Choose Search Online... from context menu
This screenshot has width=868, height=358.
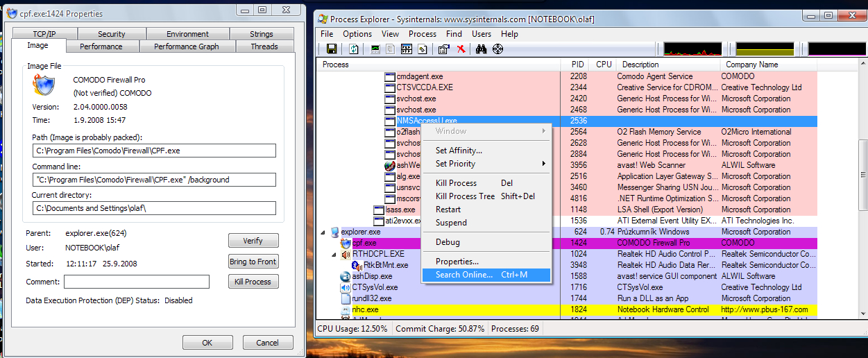tap(486, 275)
